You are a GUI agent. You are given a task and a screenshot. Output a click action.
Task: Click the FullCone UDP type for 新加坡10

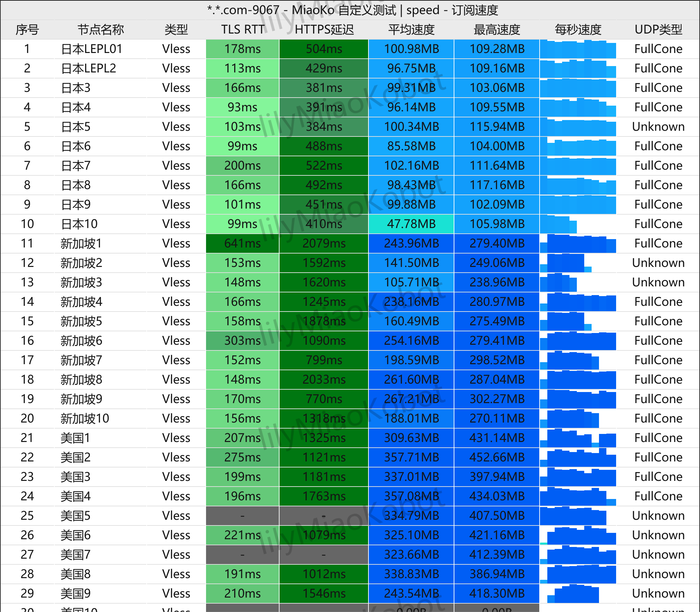(658, 419)
